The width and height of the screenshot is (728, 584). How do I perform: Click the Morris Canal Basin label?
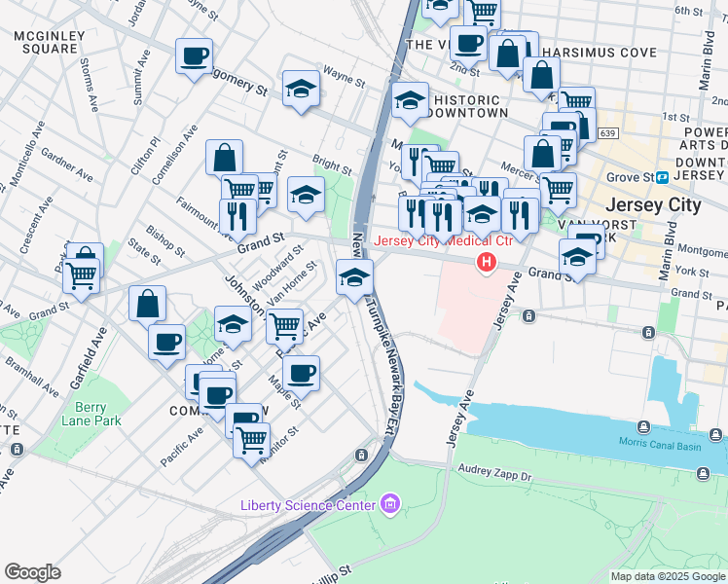coord(660,444)
